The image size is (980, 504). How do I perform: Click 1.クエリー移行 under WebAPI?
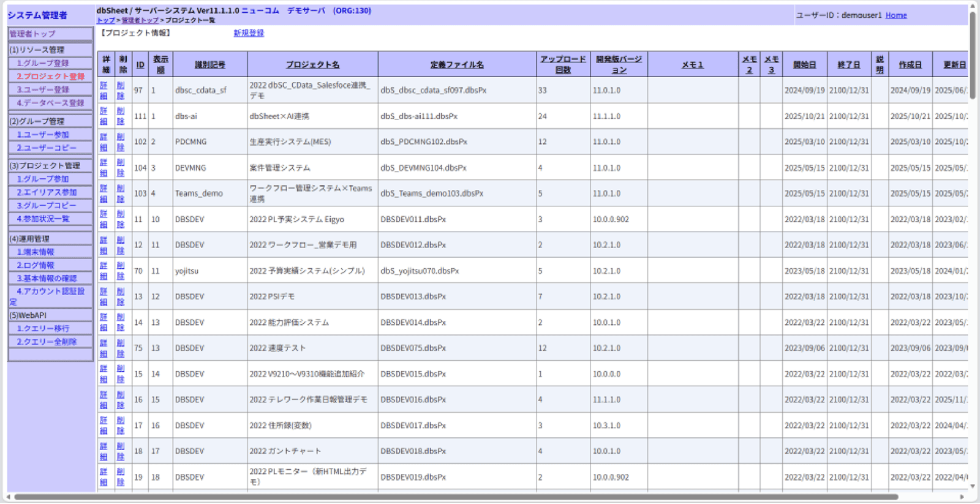click(x=43, y=328)
